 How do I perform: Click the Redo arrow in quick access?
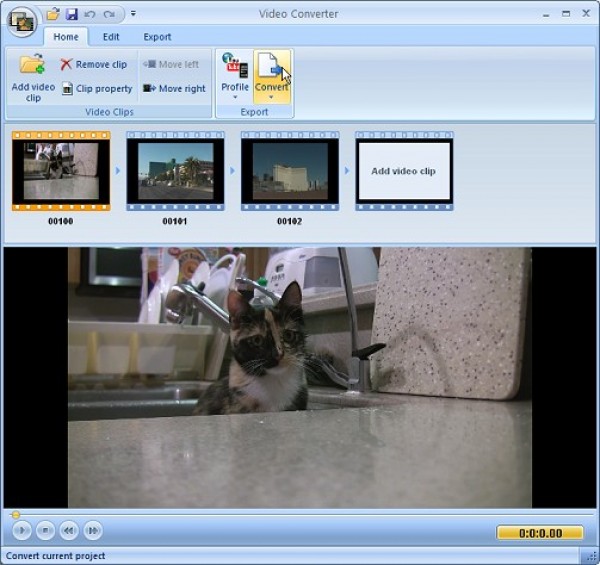(108, 14)
